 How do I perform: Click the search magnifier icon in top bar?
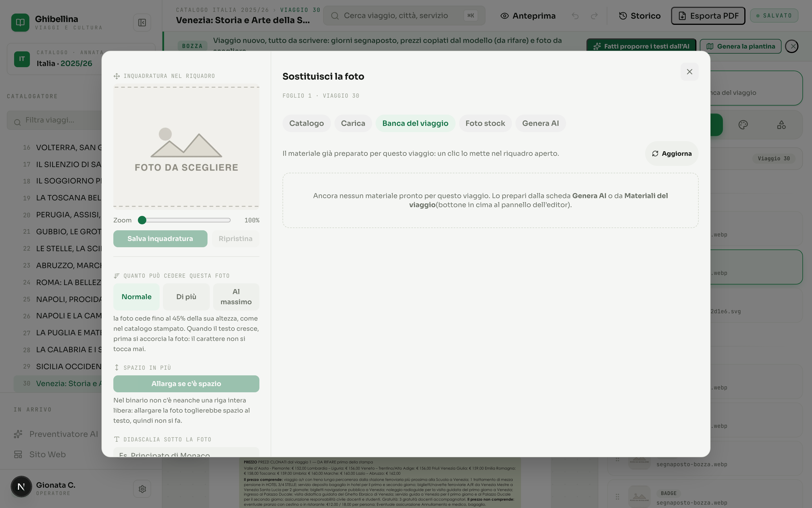pos(335,16)
